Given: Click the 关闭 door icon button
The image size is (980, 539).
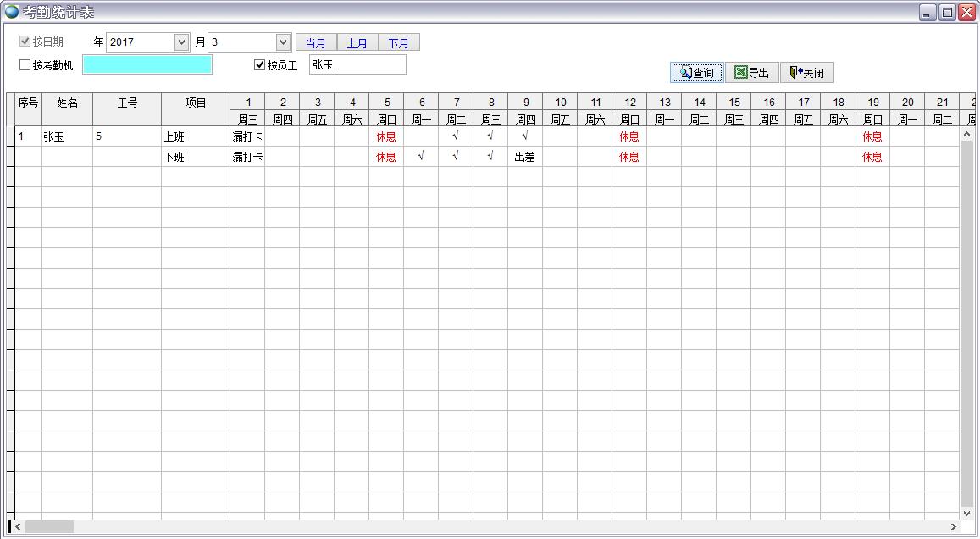Looking at the screenshot, I should (x=806, y=73).
